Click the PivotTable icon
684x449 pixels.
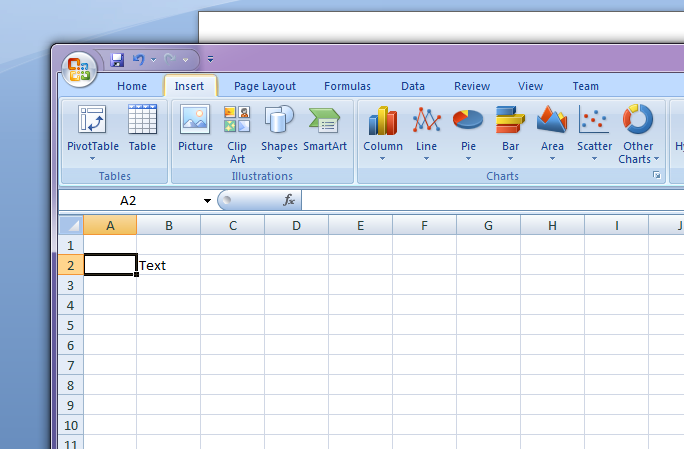click(x=92, y=121)
